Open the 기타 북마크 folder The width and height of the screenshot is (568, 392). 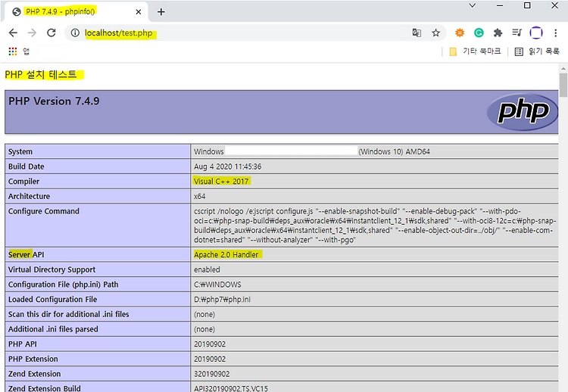pos(475,51)
